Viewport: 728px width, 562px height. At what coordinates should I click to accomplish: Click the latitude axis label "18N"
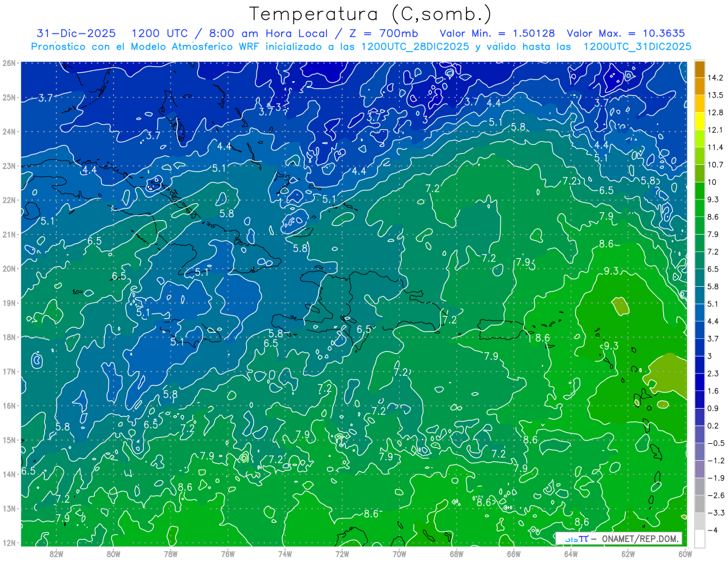9,337
